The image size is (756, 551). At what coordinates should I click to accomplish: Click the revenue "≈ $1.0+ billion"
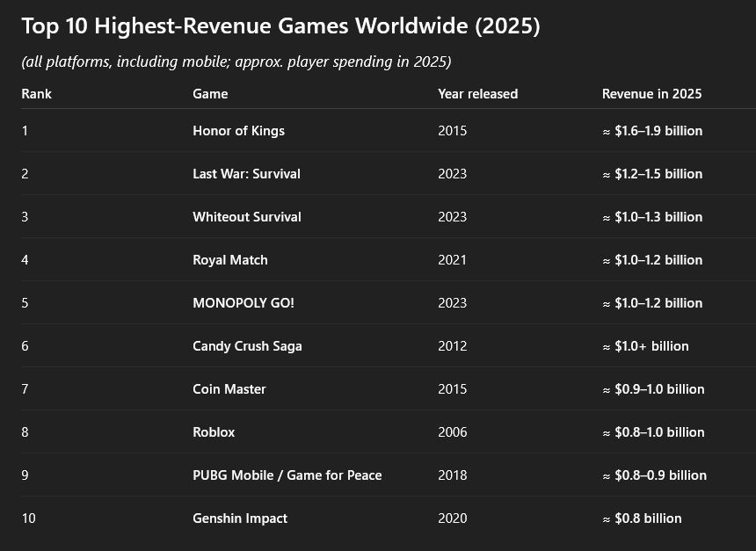[x=645, y=346]
